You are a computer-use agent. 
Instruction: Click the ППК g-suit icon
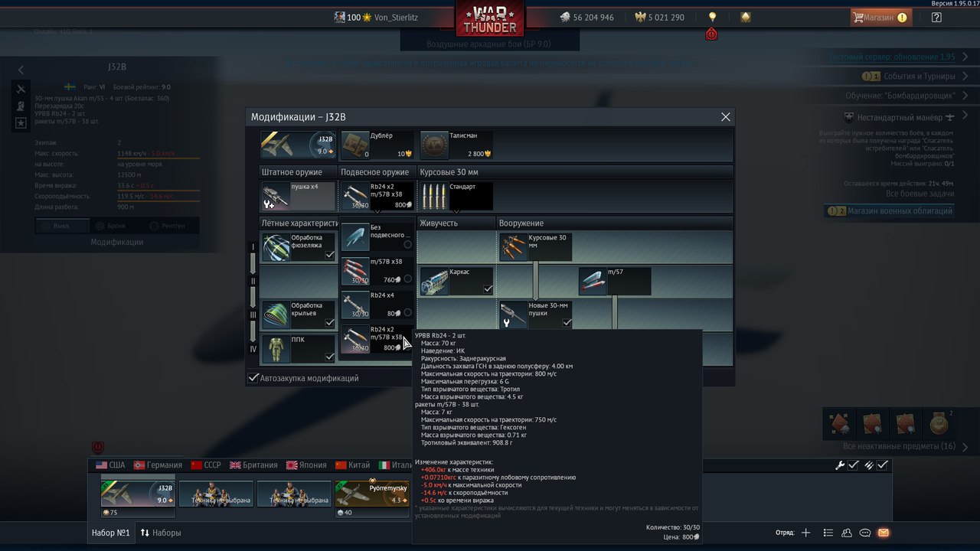276,349
